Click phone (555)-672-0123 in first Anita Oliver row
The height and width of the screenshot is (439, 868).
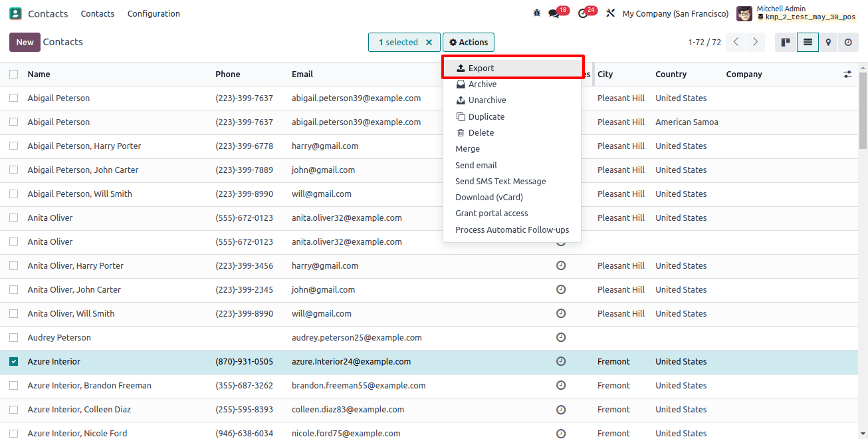[244, 218]
